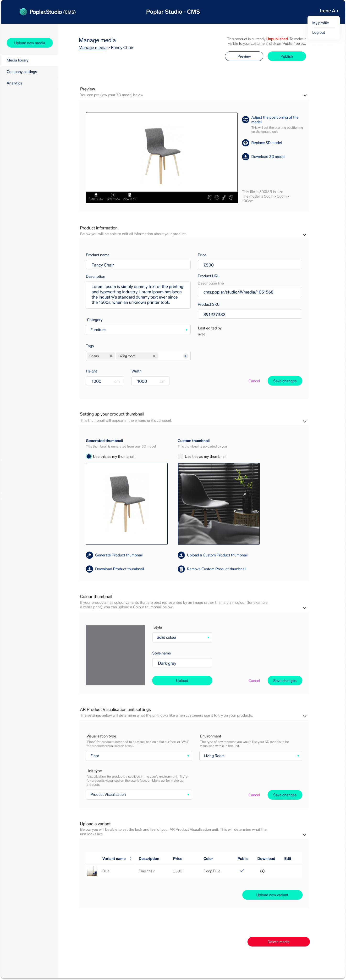This screenshot has width=346, height=980.
Task: Open View in AR
Action: coord(129,196)
